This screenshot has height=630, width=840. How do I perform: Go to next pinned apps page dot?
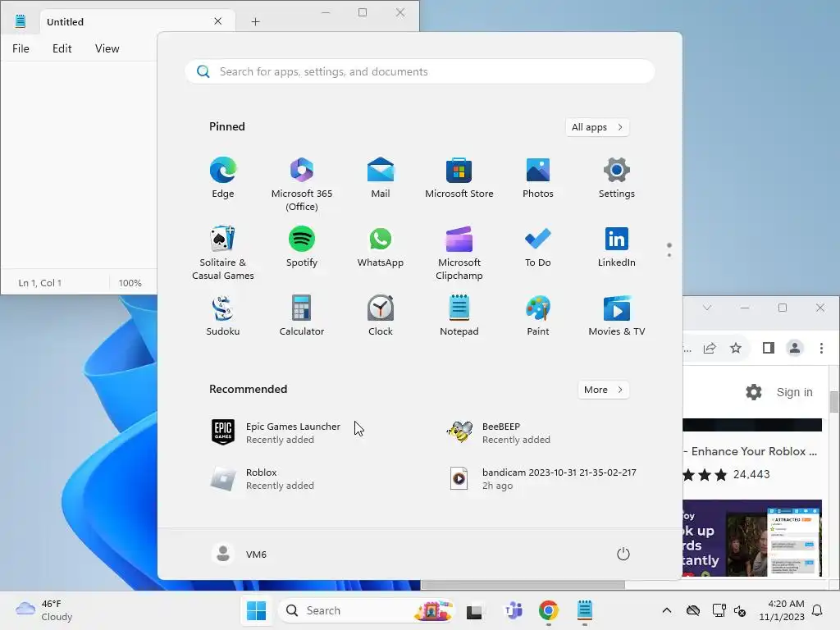tap(669, 255)
